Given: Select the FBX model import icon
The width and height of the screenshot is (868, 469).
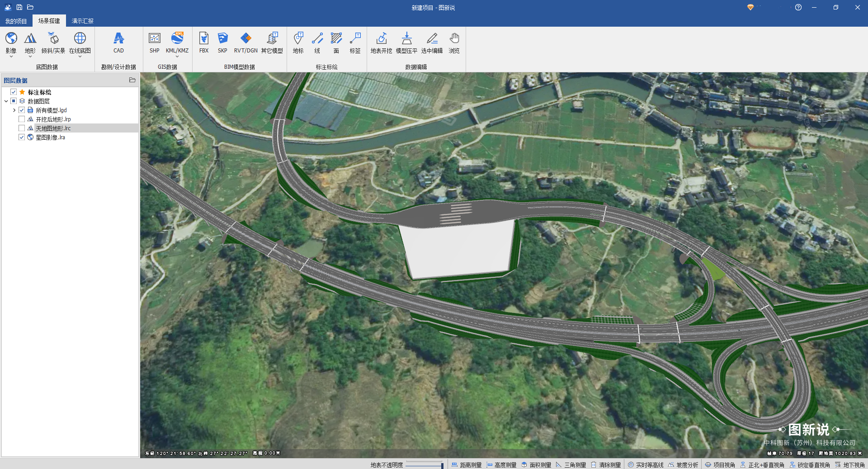Looking at the screenshot, I should (204, 43).
